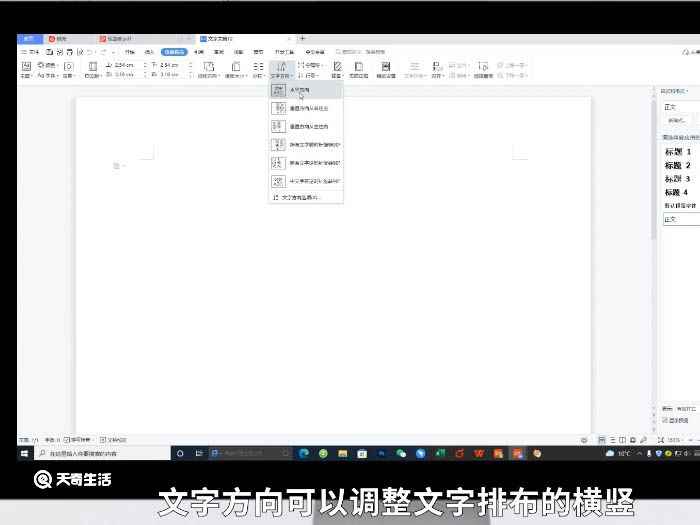
Task: Open the Edge browser from taskbar
Action: click(304, 454)
